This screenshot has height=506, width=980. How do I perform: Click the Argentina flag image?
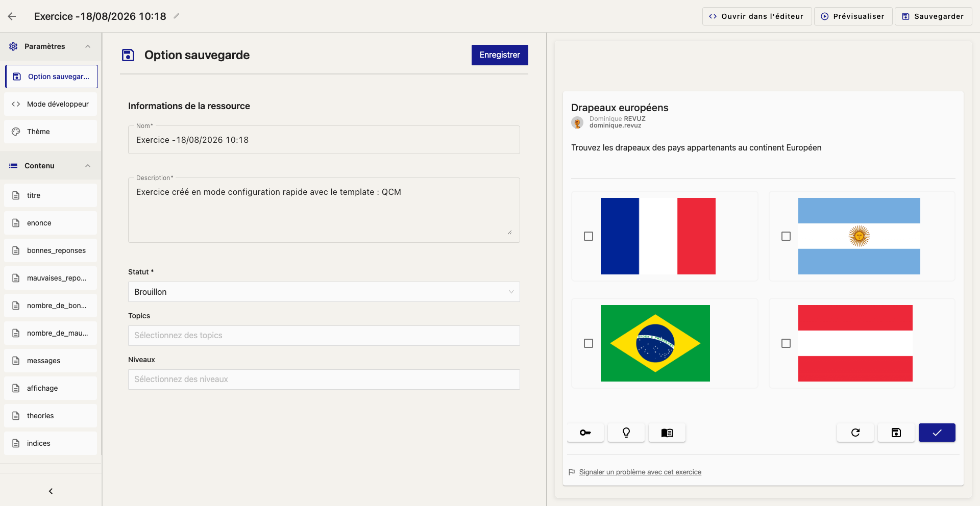859,236
